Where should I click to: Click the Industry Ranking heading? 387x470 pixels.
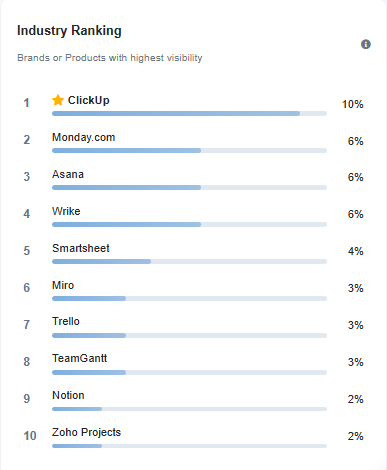coord(69,30)
